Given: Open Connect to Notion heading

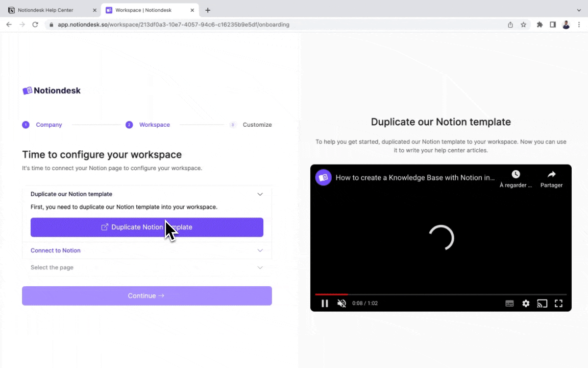Looking at the screenshot, I should [x=56, y=250].
